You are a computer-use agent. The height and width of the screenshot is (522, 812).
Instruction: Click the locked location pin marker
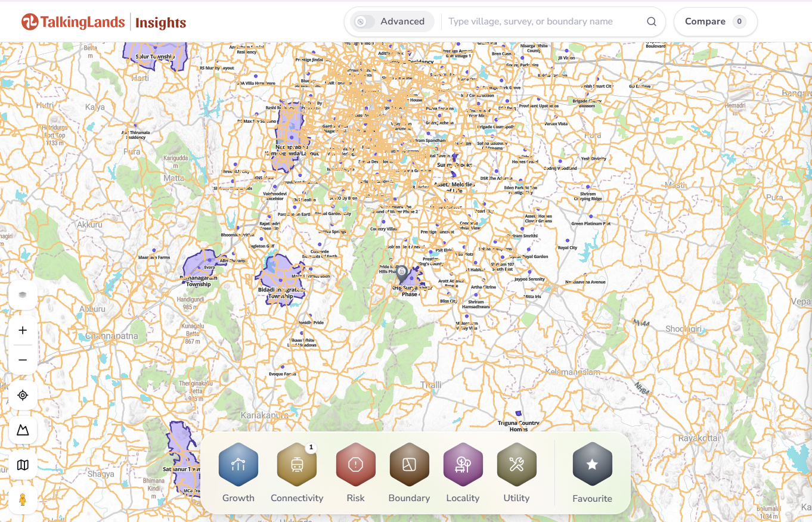click(x=402, y=274)
